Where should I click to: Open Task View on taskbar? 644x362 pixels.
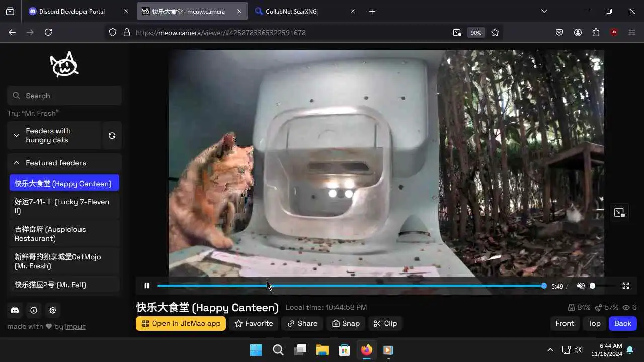300,350
